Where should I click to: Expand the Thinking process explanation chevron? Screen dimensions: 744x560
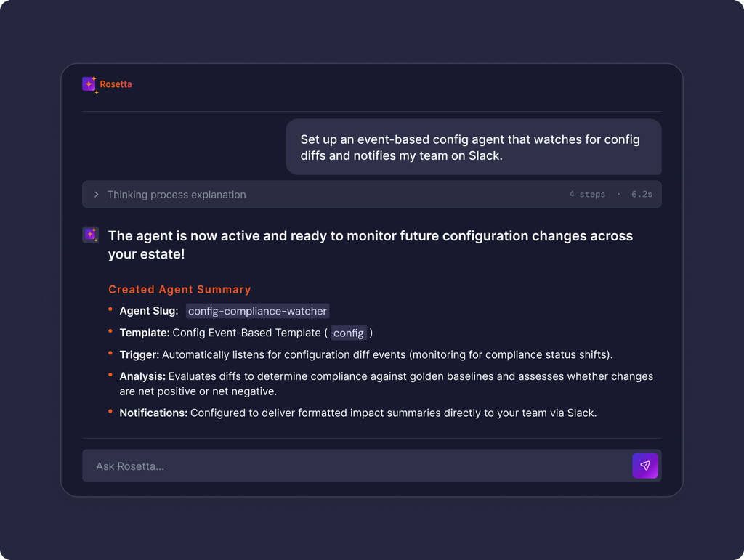97,195
